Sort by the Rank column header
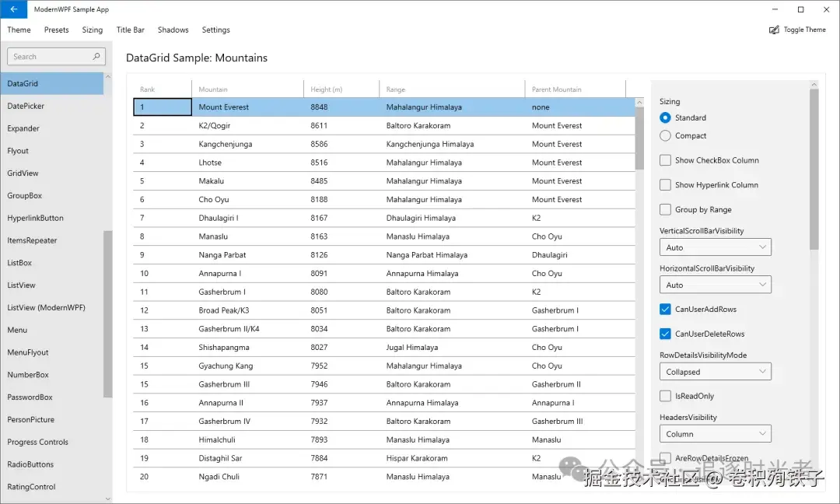Viewport: 840px width, 504px height. [x=163, y=89]
